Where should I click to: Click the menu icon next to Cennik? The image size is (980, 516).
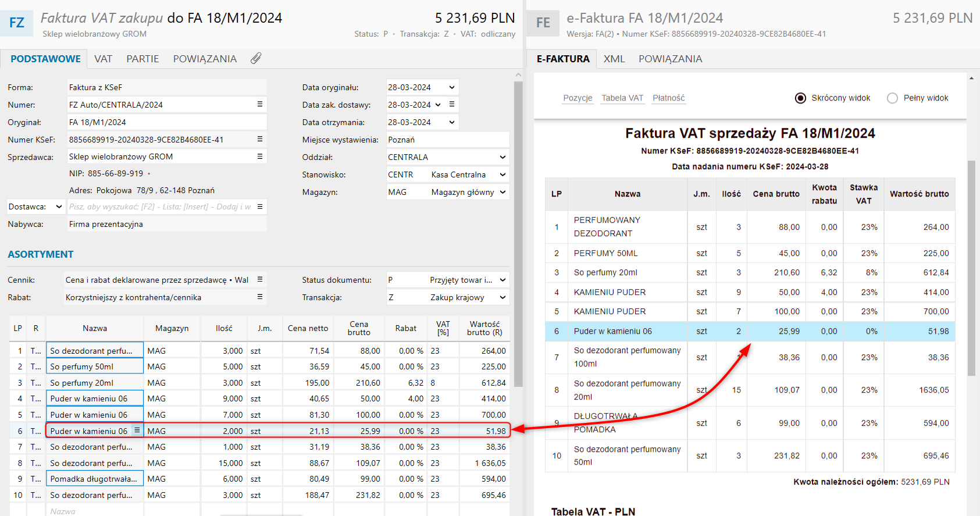[260, 280]
